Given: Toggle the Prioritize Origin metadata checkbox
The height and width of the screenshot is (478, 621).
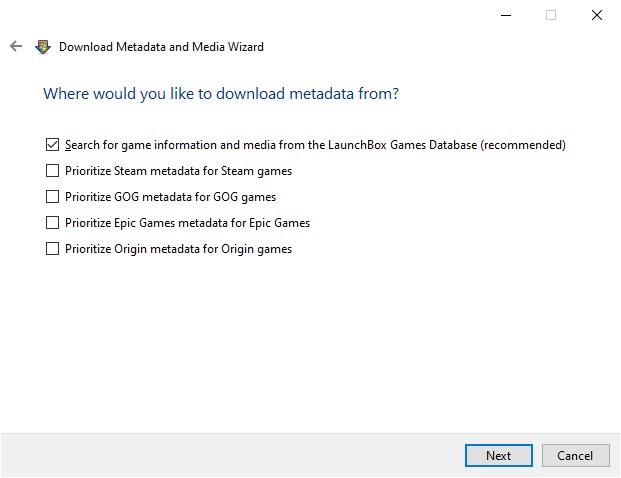Looking at the screenshot, I should (52, 249).
